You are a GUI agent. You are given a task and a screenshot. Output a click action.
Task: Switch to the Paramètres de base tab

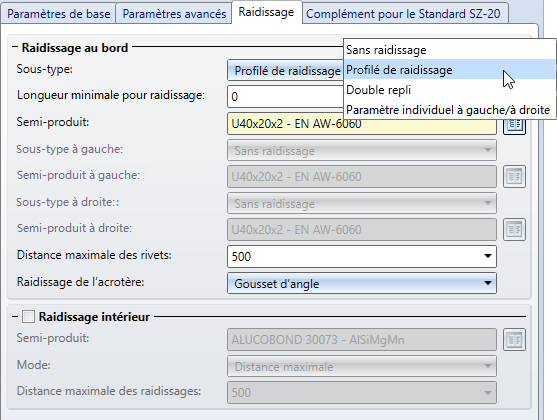59,14
